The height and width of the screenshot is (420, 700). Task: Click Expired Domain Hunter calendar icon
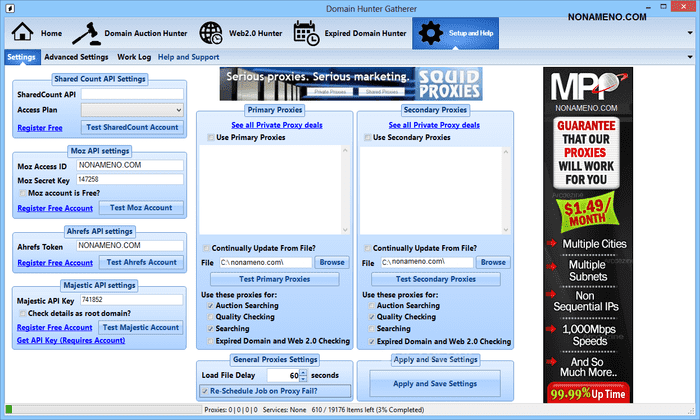point(307,33)
